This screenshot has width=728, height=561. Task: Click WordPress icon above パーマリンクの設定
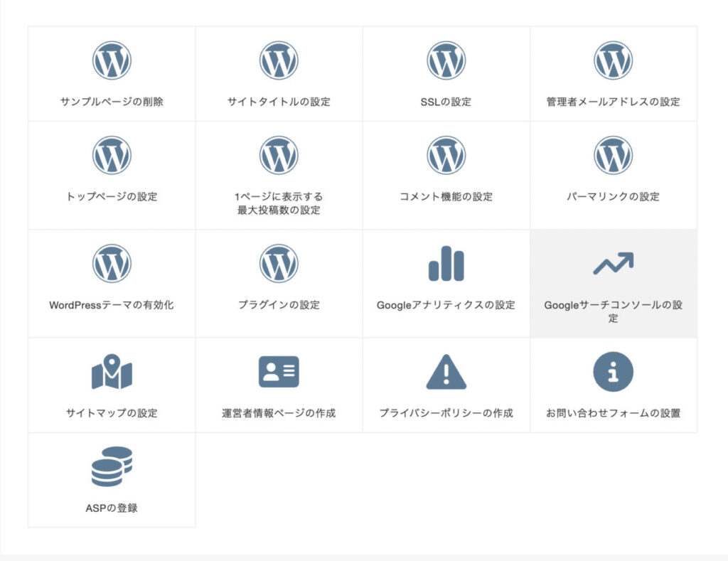[x=613, y=155]
